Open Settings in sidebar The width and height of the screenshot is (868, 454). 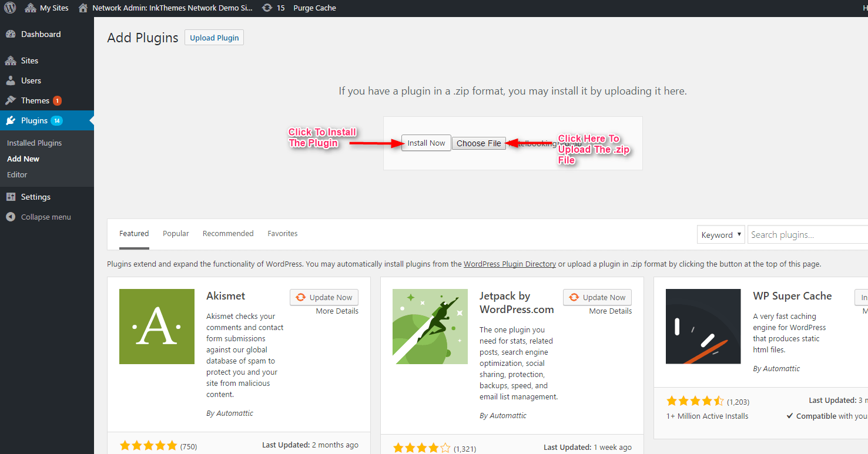pyautogui.click(x=36, y=197)
